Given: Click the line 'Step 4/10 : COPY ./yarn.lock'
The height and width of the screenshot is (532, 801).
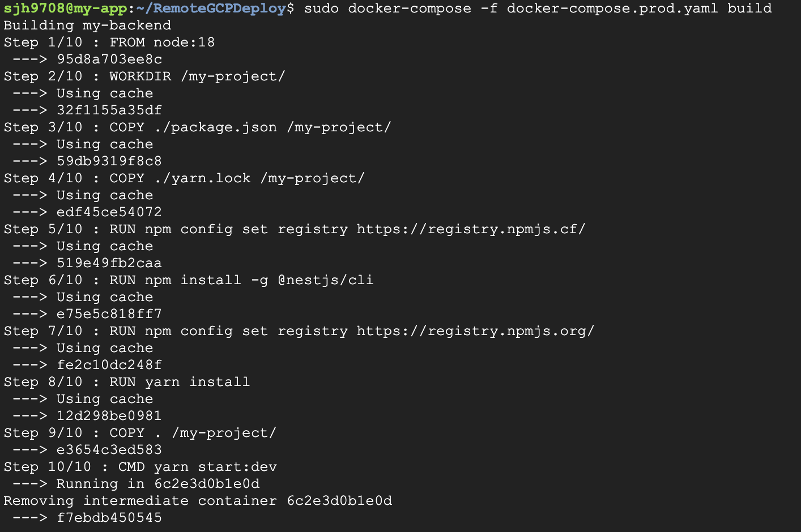Looking at the screenshot, I should [x=127, y=178].
